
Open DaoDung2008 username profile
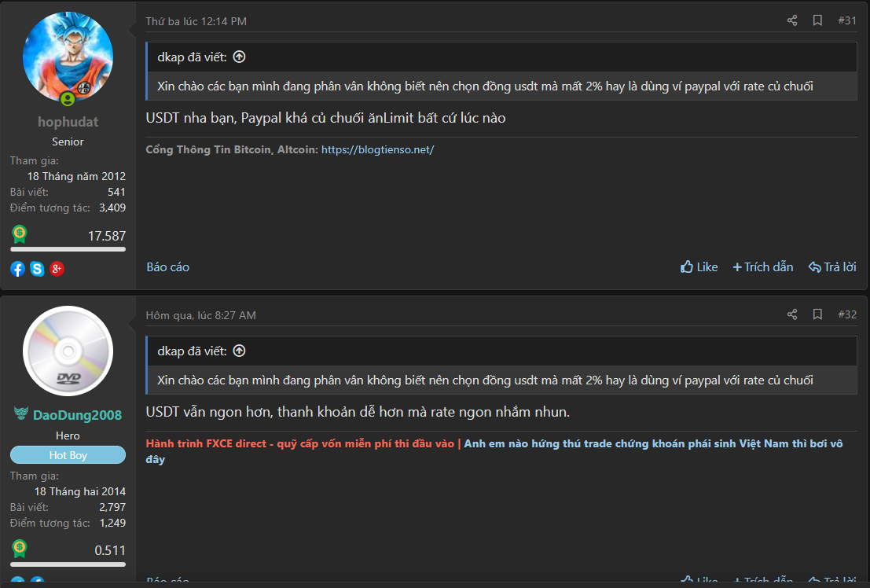click(77, 415)
